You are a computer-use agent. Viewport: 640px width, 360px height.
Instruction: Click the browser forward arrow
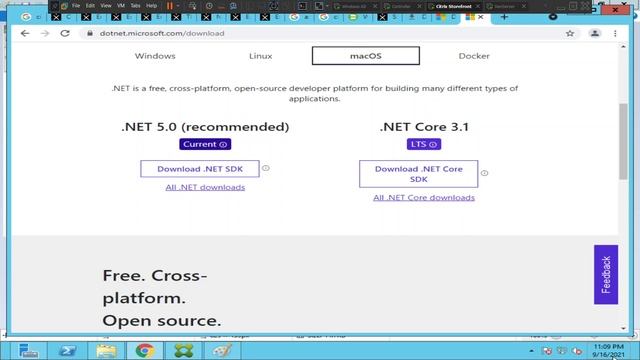coord(45,33)
